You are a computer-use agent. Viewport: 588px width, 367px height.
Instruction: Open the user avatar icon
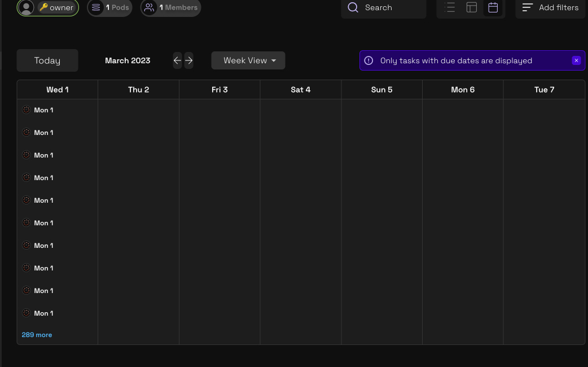(26, 7)
